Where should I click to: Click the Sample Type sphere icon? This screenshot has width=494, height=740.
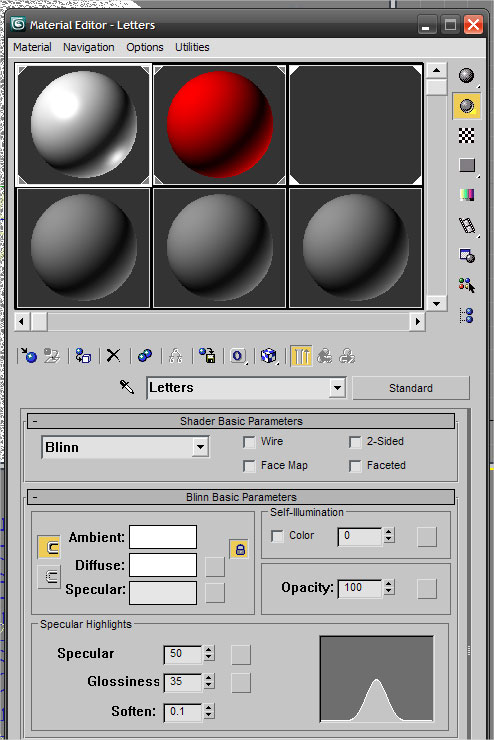(x=466, y=76)
